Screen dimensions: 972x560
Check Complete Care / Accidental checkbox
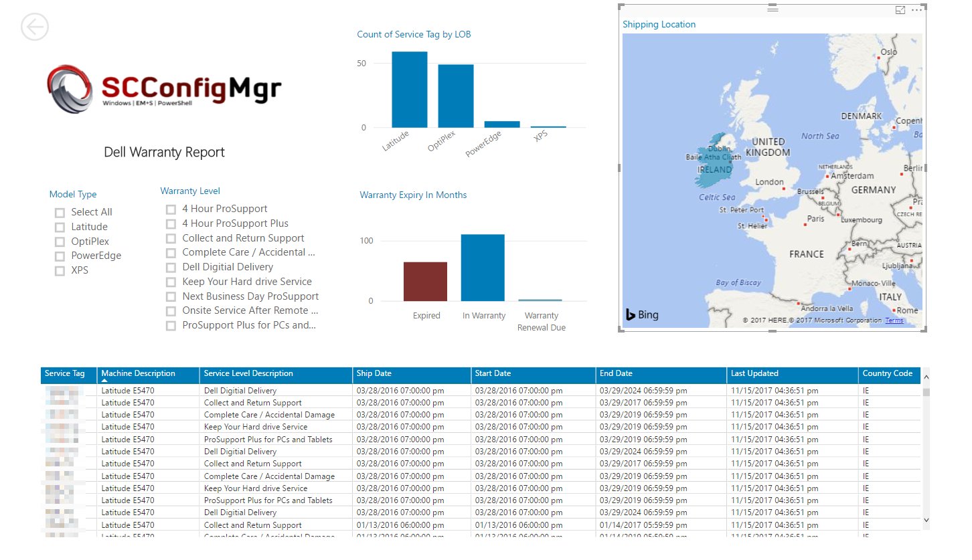(x=171, y=253)
